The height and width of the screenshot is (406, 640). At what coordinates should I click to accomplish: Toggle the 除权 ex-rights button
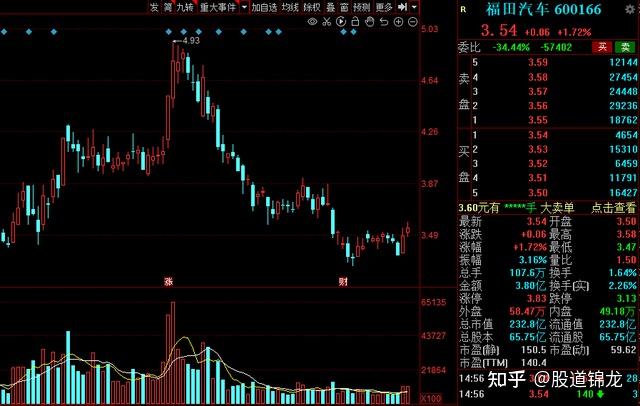point(312,7)
